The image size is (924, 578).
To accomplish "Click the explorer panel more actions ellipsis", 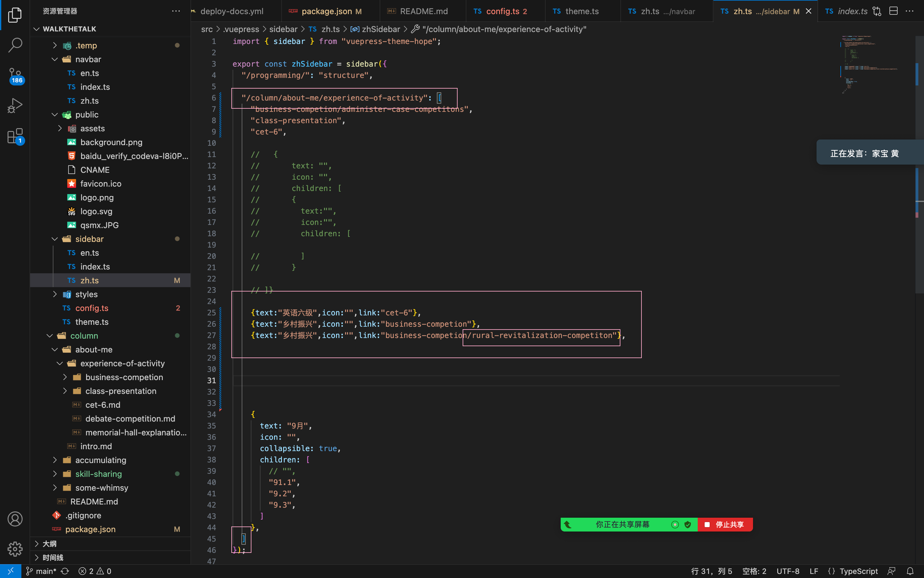I will [x=176, y=11].
